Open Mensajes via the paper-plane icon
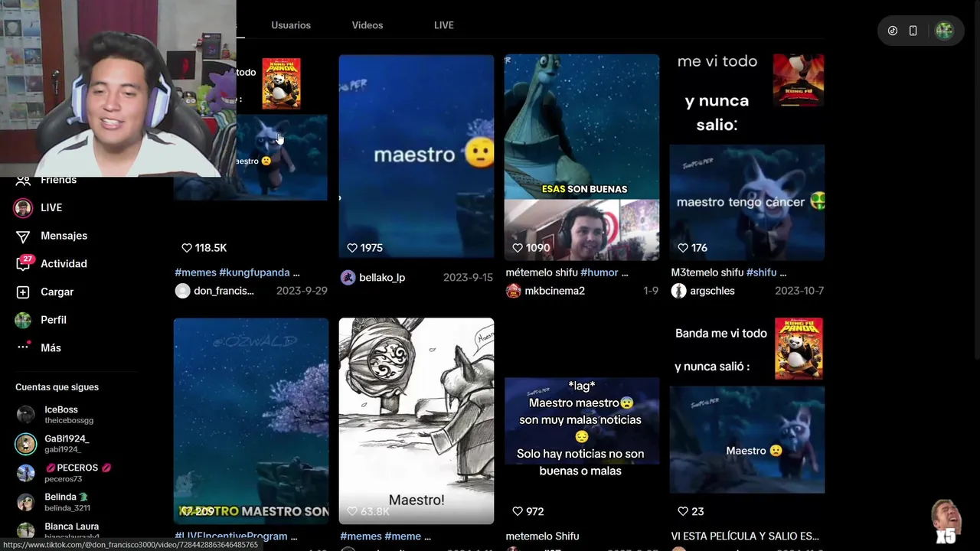980x551 pixels. [x=23, y=236]
